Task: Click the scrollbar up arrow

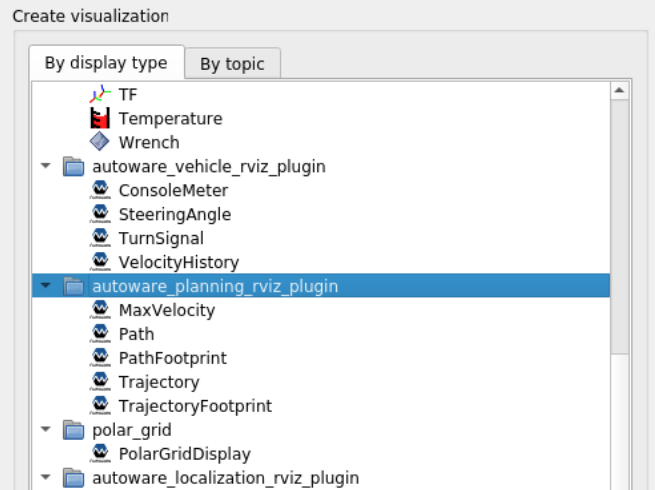Action: 619,91
